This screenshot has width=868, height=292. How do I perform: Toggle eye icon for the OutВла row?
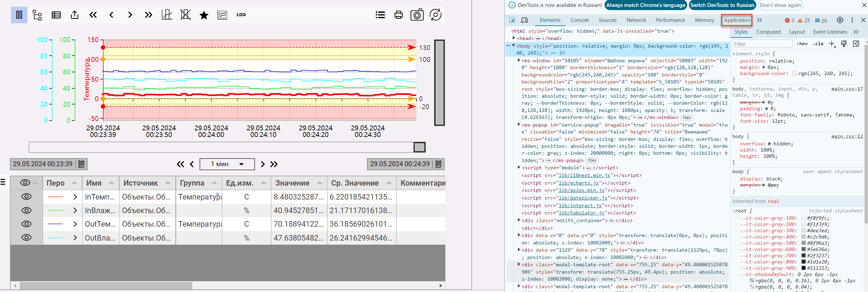tap(26, 238)
